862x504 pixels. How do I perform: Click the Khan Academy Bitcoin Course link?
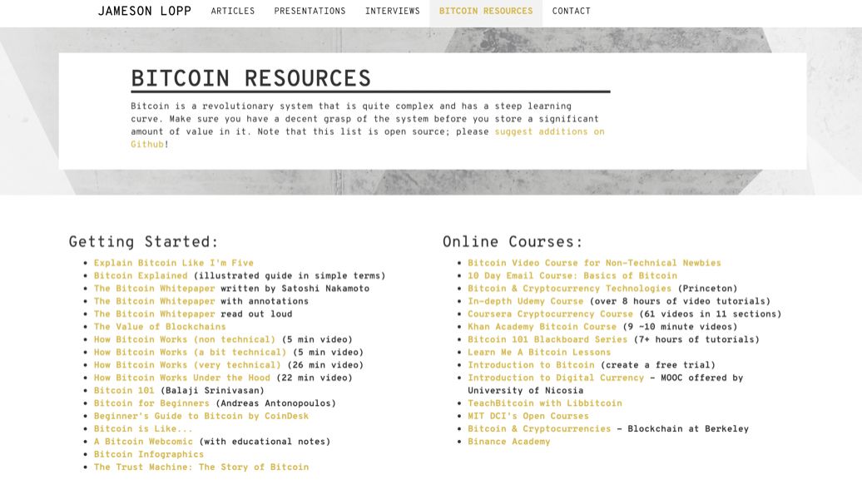[x=542, y=327]
